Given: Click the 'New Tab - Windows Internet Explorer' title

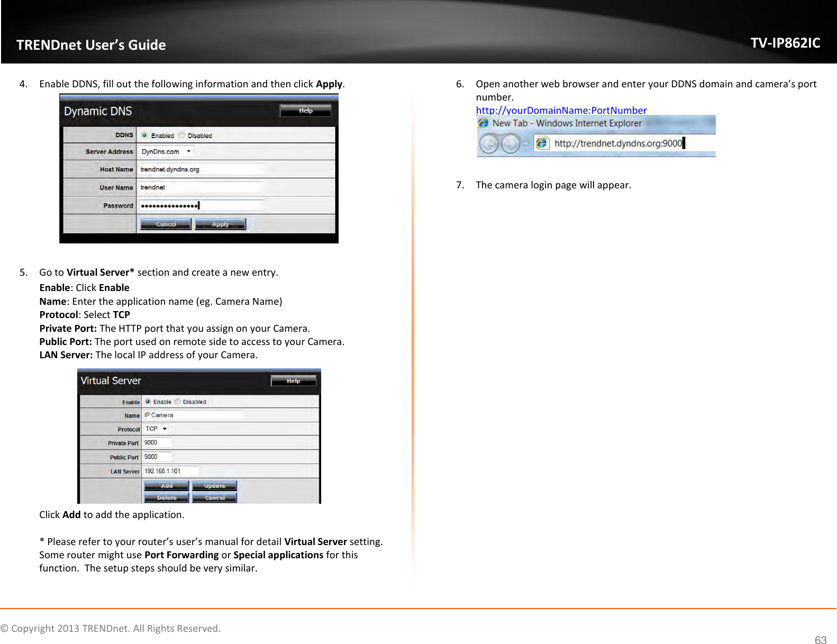Looking at the screenshot, I should 567,123.
